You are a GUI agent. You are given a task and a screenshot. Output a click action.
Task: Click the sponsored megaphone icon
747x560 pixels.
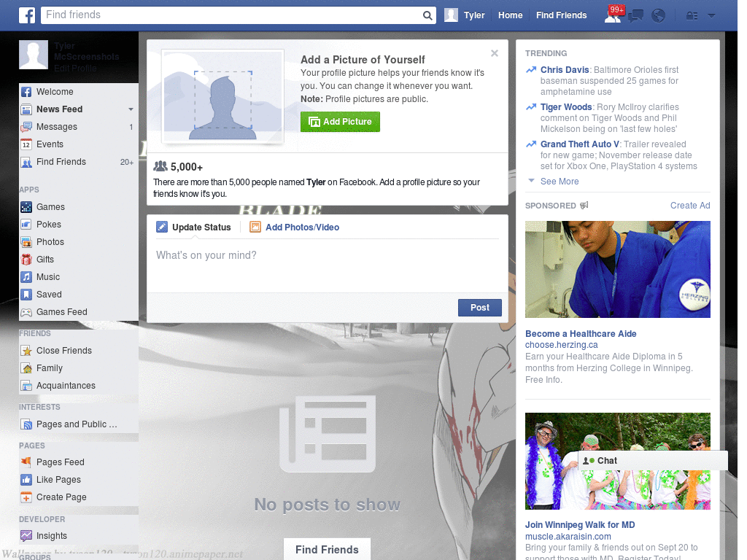coord(584,205)
